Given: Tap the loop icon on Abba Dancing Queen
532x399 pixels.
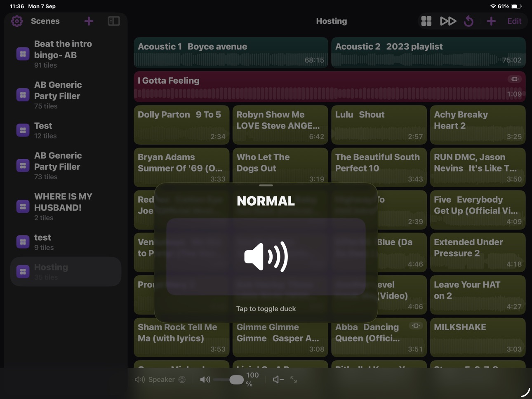Looking at the screenshot, I should [416, 326].
